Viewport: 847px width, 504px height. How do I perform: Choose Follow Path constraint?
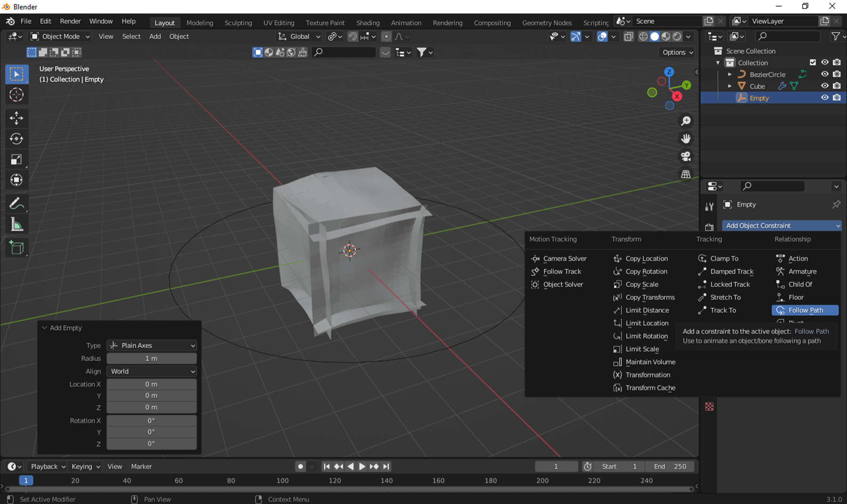coord(805,310)
